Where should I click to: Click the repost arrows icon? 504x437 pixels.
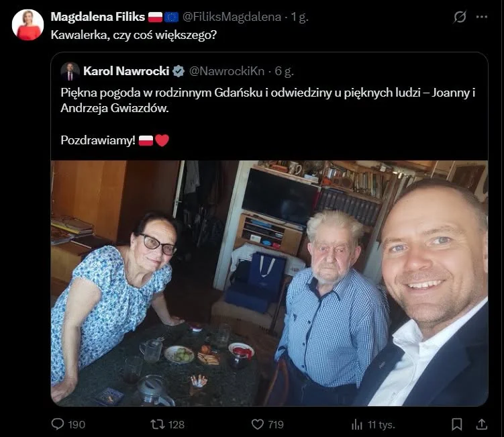click(158, 424)
